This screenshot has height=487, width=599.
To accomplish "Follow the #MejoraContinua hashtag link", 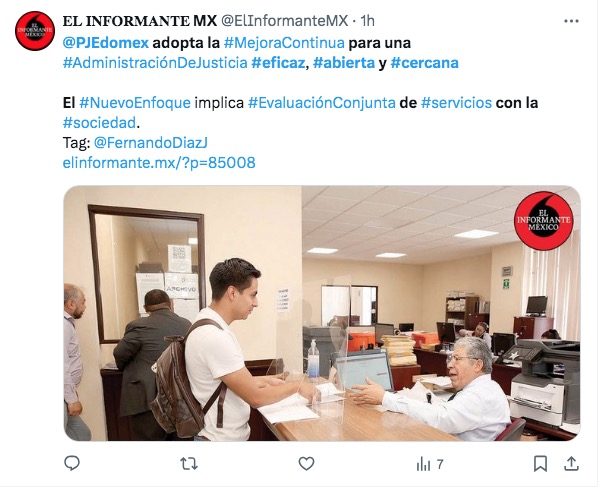I will point(284,43).
